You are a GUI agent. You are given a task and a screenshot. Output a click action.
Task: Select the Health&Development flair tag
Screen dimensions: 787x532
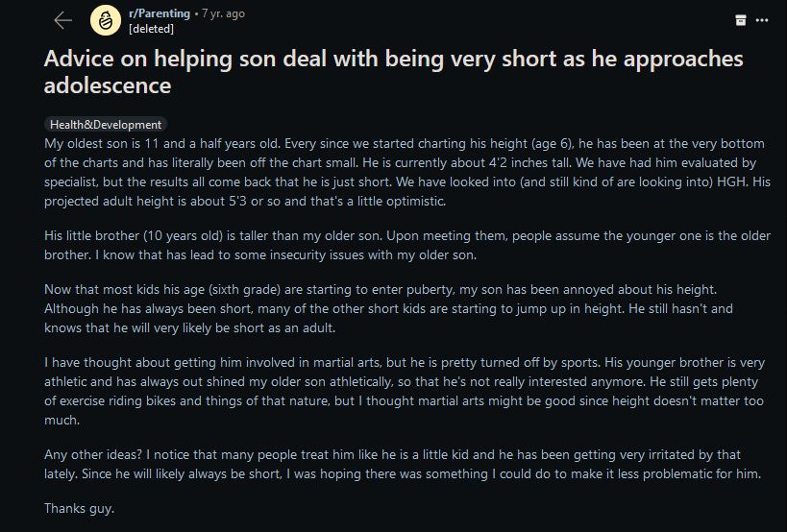[106, 124]
